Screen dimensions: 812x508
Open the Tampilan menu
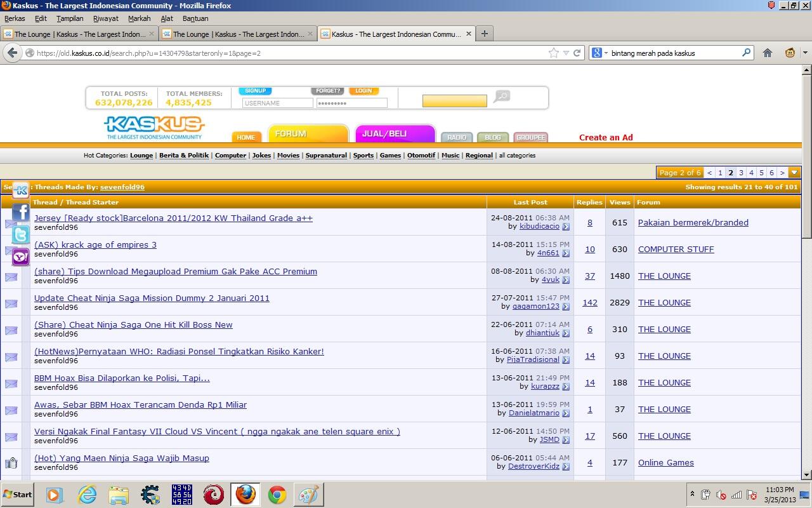70,18
